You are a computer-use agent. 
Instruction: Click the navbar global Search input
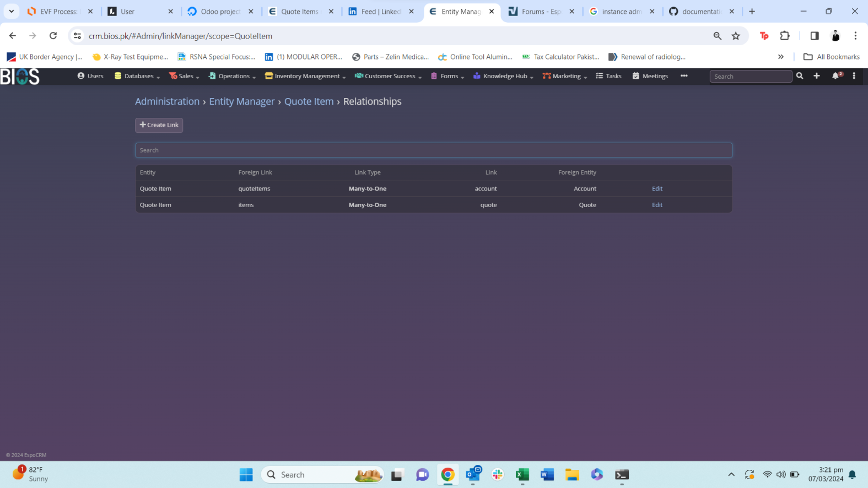point(751,77)
